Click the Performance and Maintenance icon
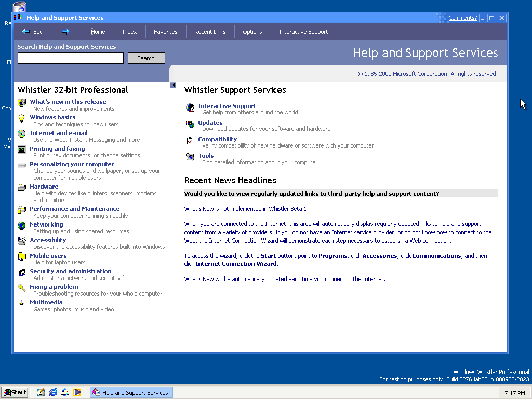Screen dimensions: 532x399 22,209
